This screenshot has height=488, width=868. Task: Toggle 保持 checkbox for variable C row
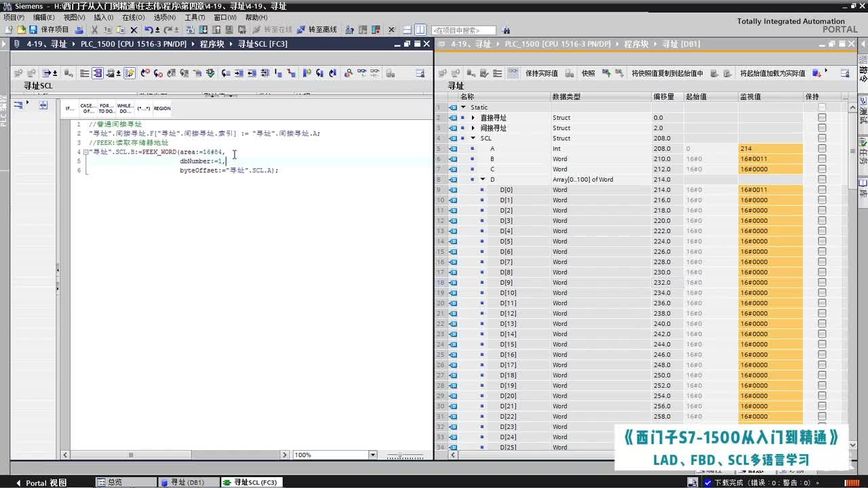(822, 169)
